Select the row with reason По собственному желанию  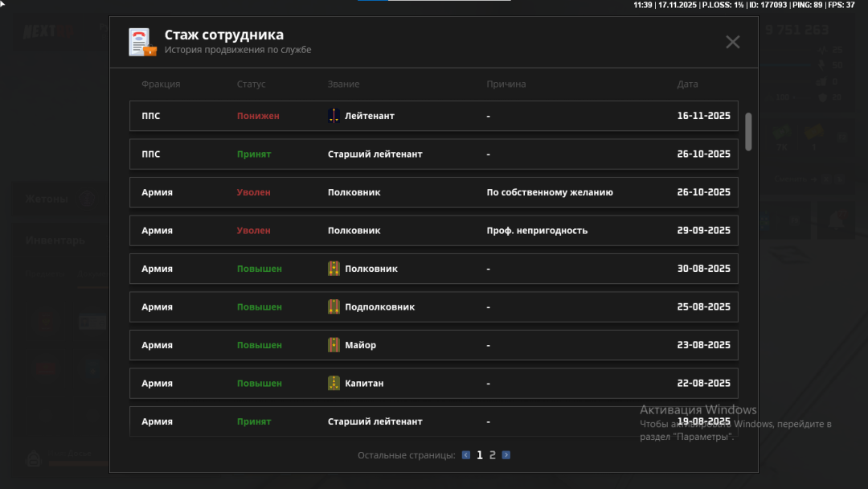[x=433, y=192]
